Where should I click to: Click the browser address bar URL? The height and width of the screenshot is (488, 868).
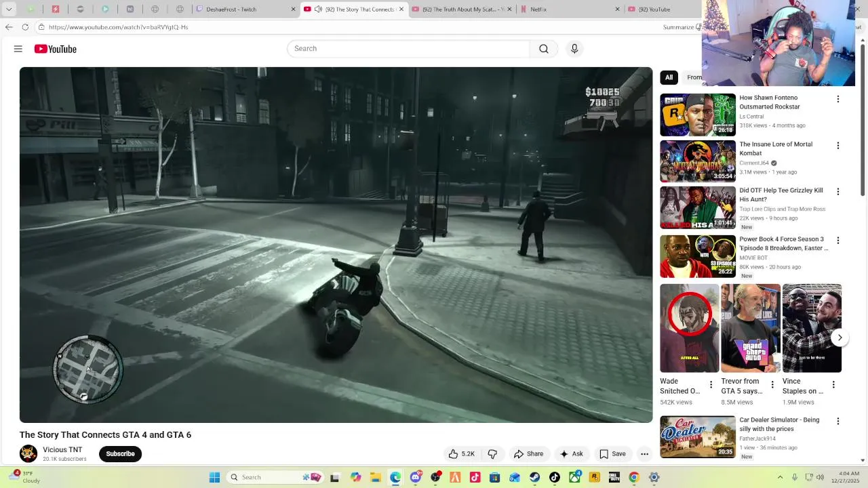tap(119, 27)
